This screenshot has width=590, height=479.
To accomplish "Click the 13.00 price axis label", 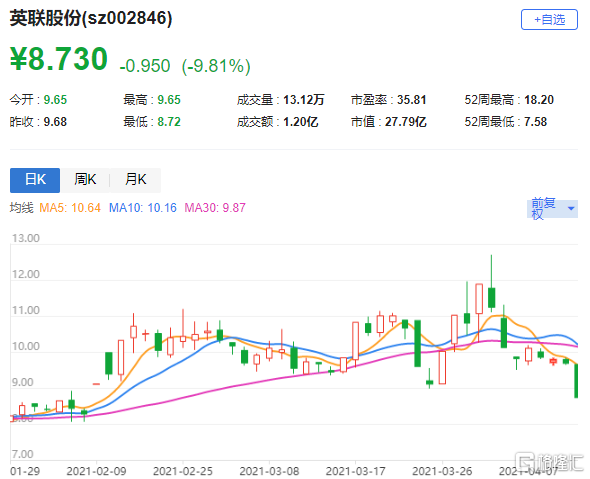I will pyautogui.click(x=26, y=238).
